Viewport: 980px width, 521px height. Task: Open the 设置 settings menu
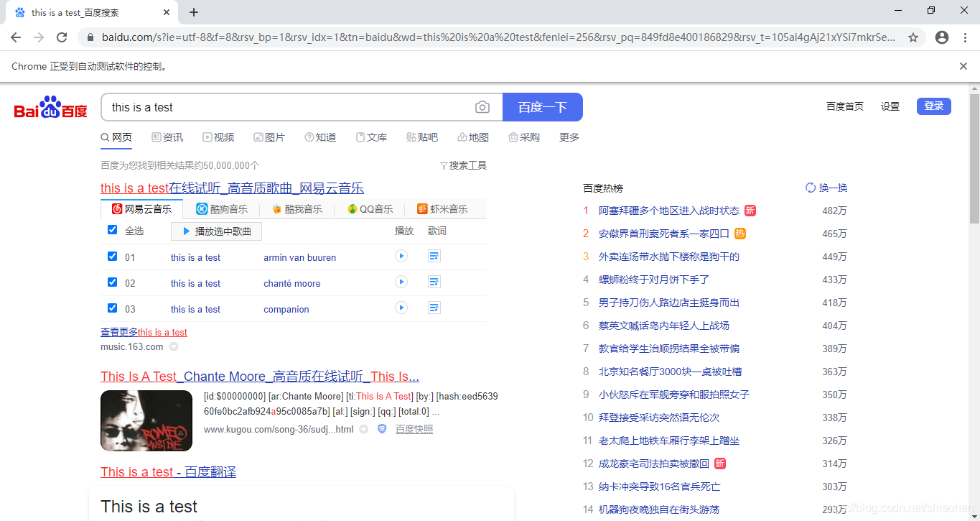(890, 106)
